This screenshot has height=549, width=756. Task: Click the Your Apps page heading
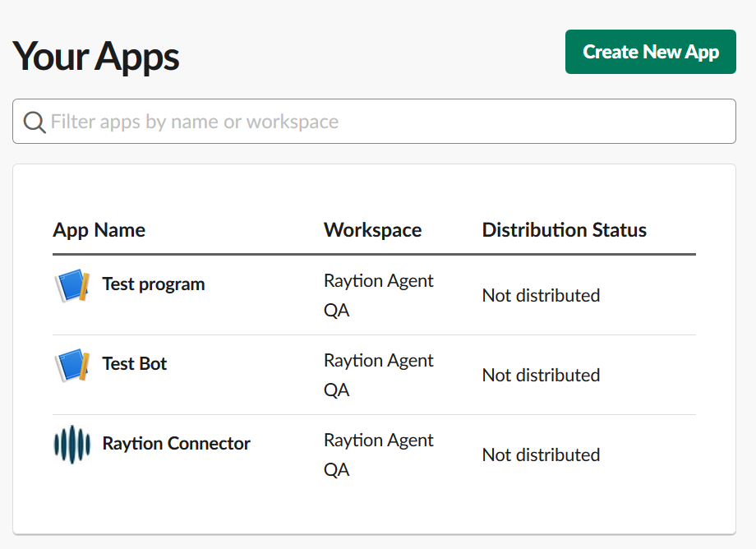[x=96, y=56]
